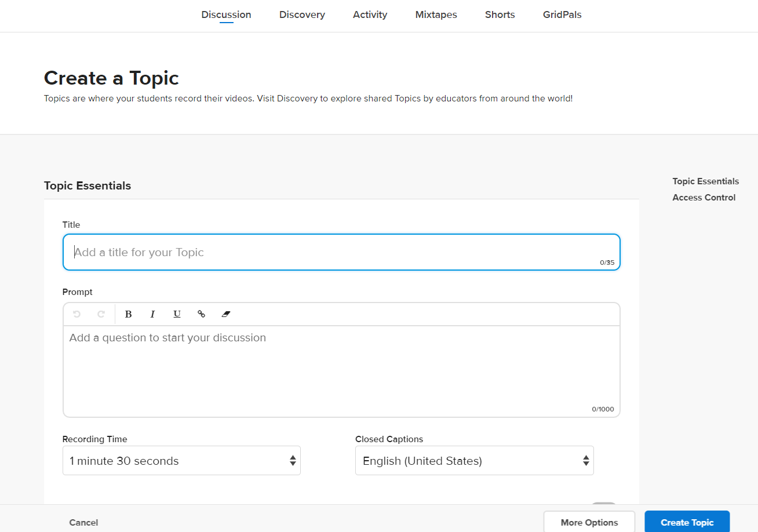Apply underline formatting in the Prompt toolbar
The width and height of the screenshot is (758, 532).
[x=177, y=314]
